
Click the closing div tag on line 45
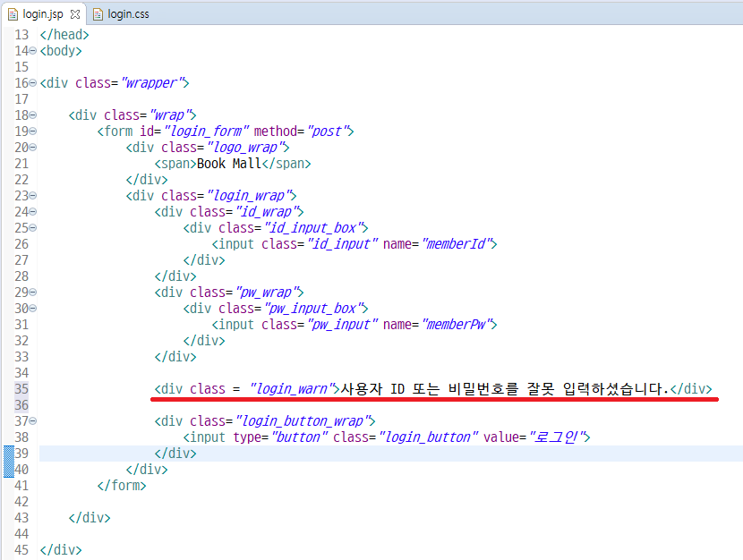(x=61, y=550)
